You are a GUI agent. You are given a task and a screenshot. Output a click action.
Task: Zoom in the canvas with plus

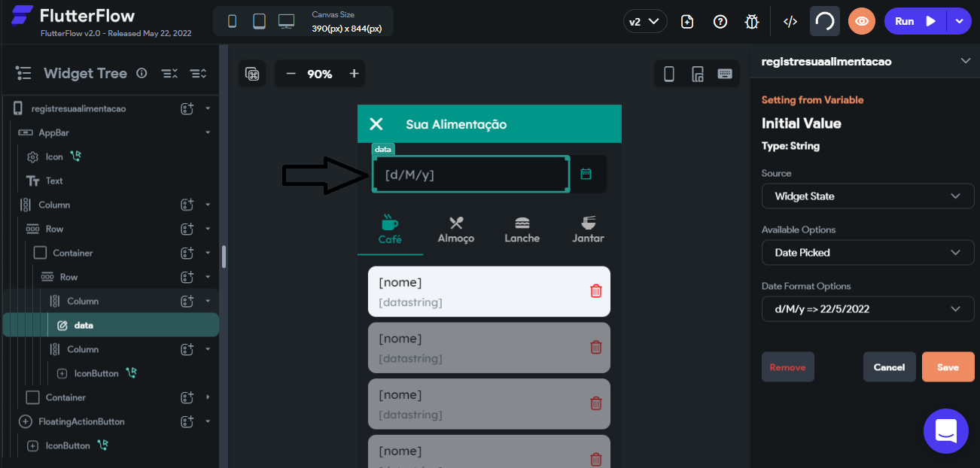point(354,74)
